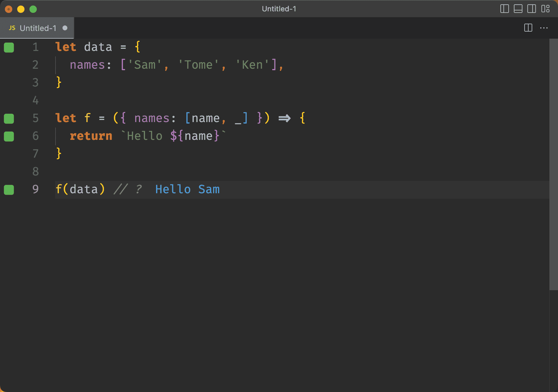The width and height of the screenshot is (558, 392).
Task: Click the green gutter marker on line 6
Action: point(9,136)
